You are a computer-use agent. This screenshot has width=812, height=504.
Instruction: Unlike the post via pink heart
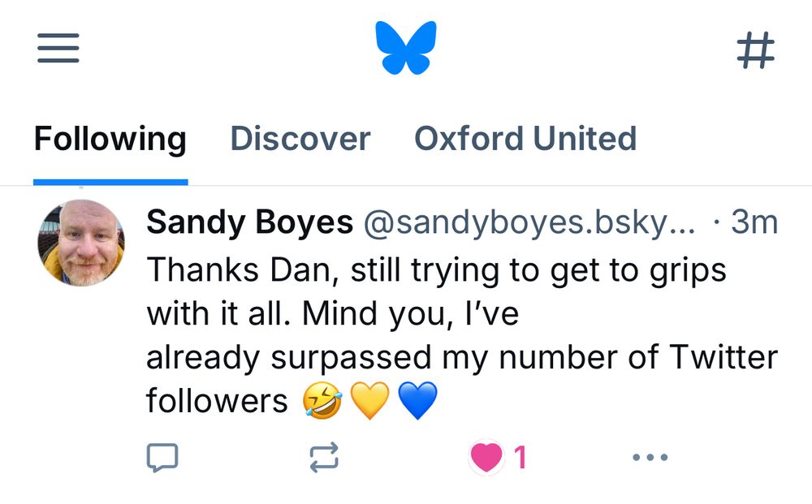[486, 459]
